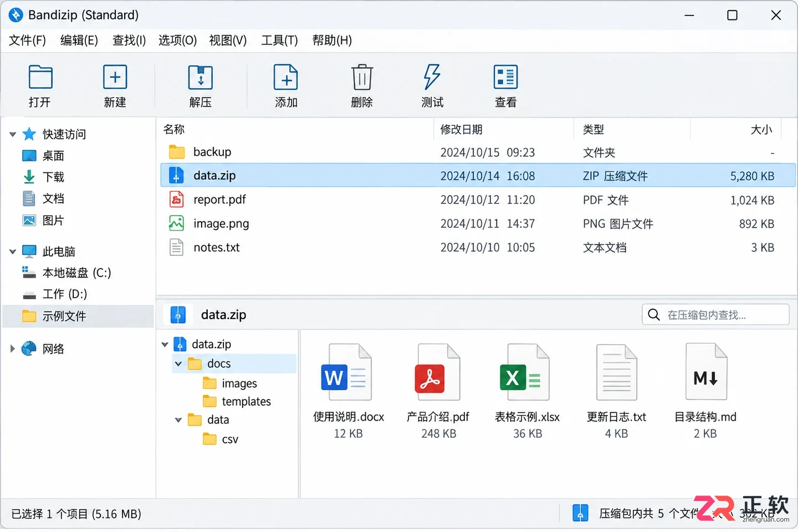Select the 表格示例.xlsx Excel icon
The width and height of the screenshot is (798, 532).
pos(525,372)
